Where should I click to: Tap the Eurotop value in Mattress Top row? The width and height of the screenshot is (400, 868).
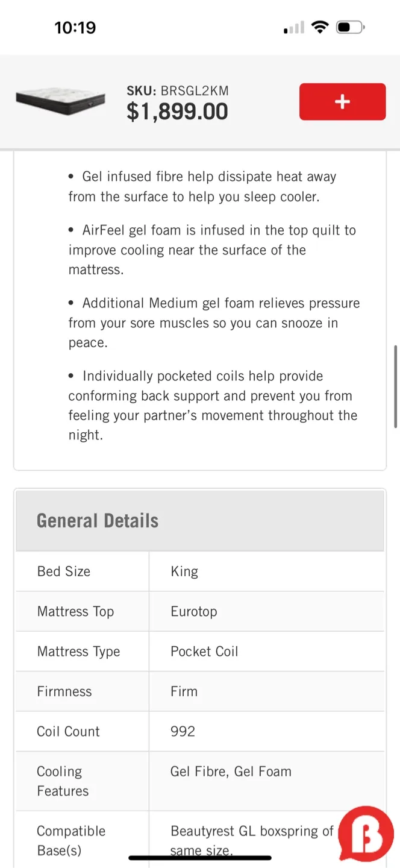pos(194,611)
